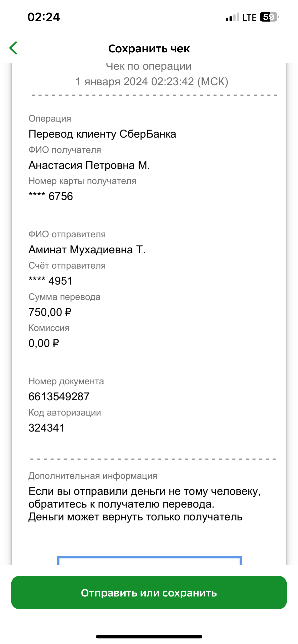
Task: Tap the commission value 0,00 ₽
Action: 44,343
